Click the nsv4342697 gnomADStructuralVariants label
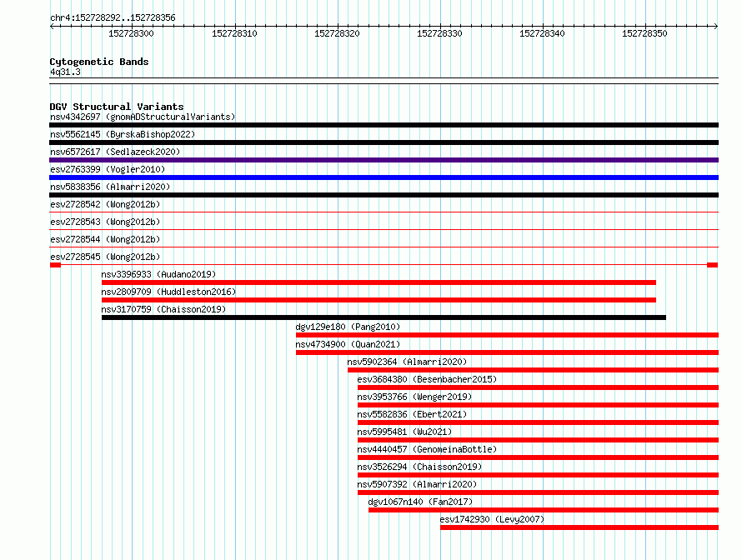The image size is (742, 560). pos(143,117)
